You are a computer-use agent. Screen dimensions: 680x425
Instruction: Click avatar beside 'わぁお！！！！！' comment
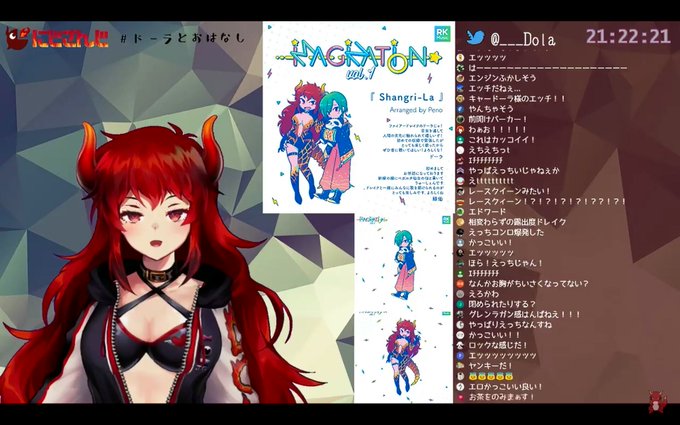pyautogui.click(x=460, y=130)
